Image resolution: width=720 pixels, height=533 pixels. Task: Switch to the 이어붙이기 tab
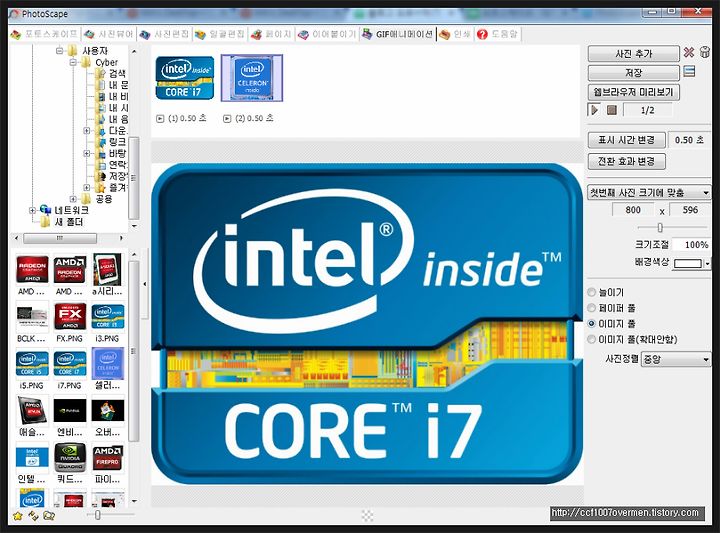[x=326, y=34]
